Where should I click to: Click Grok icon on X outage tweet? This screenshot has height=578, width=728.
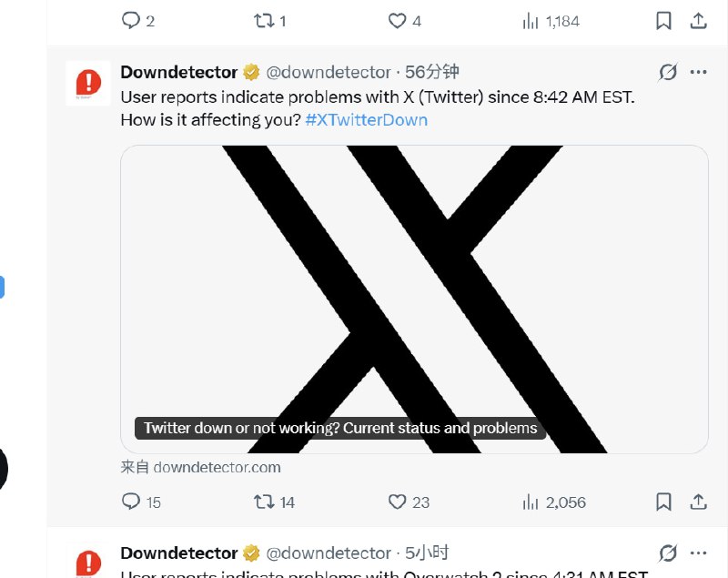[x=668, y=72]
